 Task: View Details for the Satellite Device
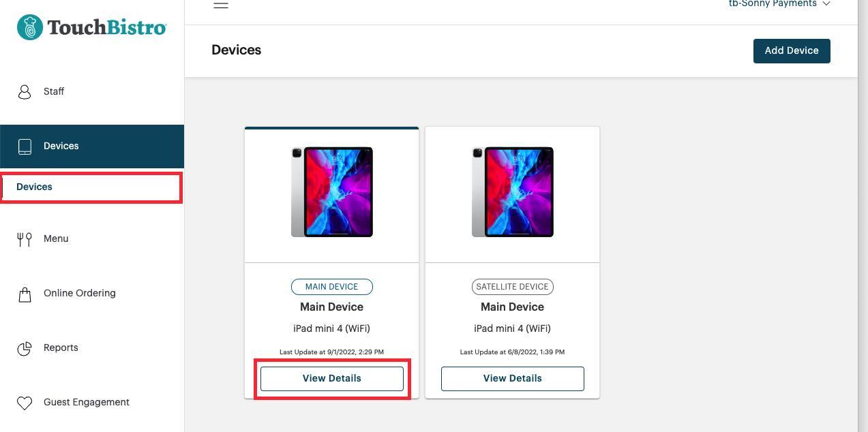click(x=512, y=378)
